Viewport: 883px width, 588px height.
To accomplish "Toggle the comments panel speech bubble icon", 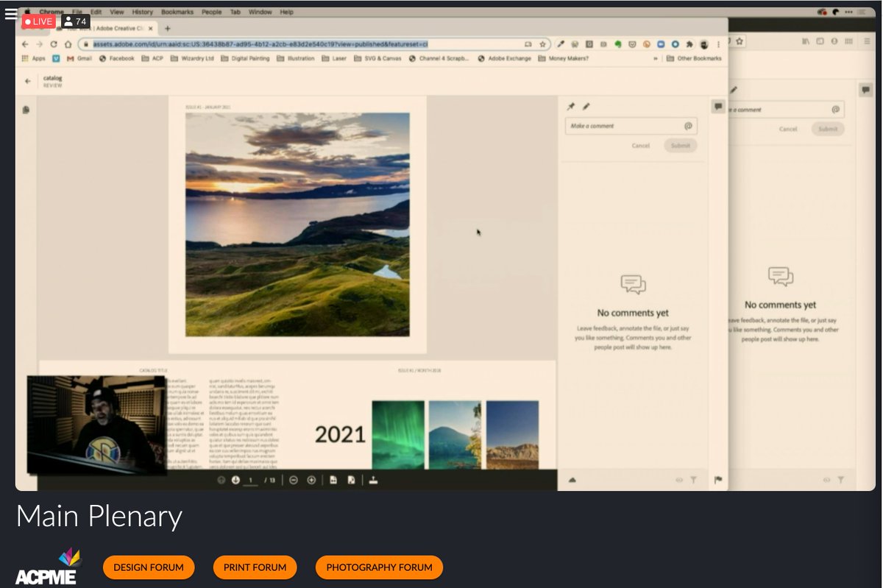I will [x=718, y=107].
